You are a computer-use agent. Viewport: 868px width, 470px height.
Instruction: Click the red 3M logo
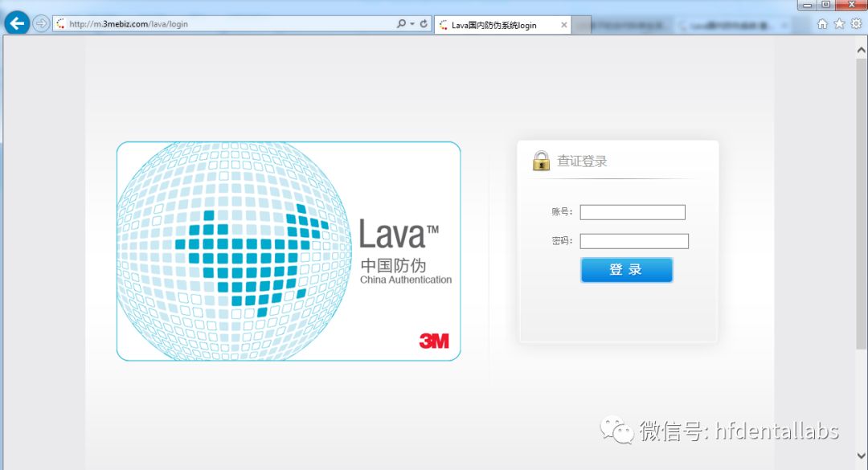[x=434, y=341]
